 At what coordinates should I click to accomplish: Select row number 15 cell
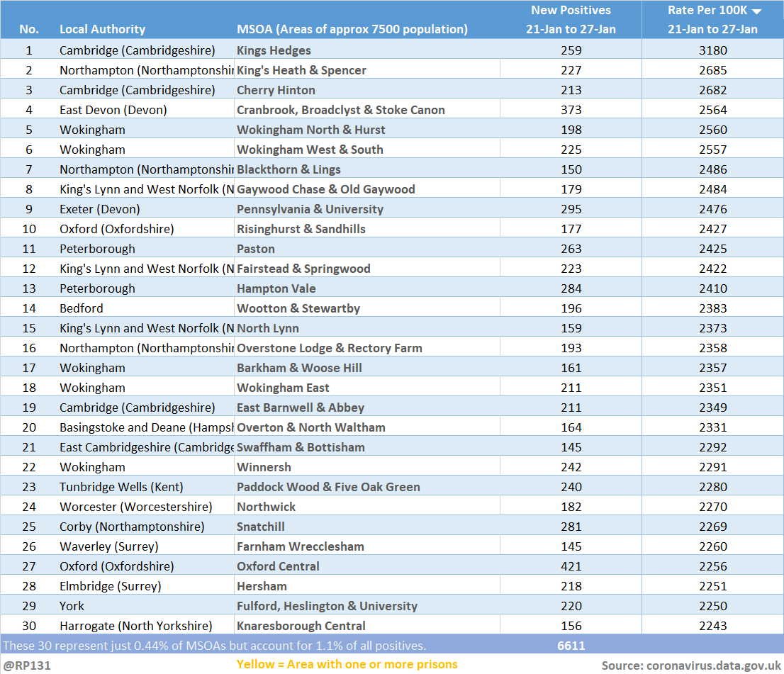click(x=29, y=328)
